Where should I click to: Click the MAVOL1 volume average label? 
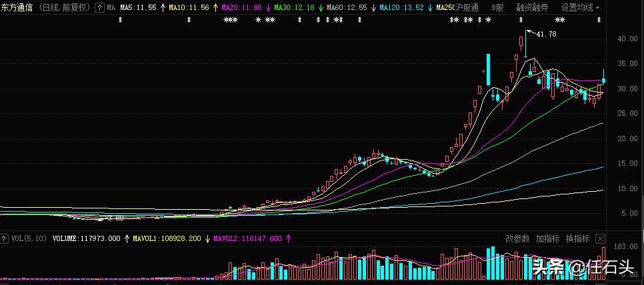(x=167, y=238)
